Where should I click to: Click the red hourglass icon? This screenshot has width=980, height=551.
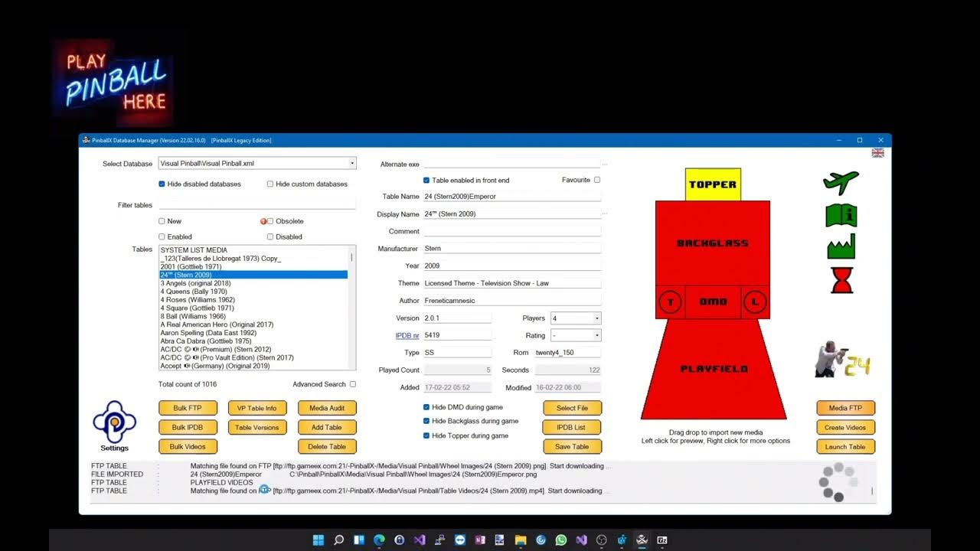point(841,280)
